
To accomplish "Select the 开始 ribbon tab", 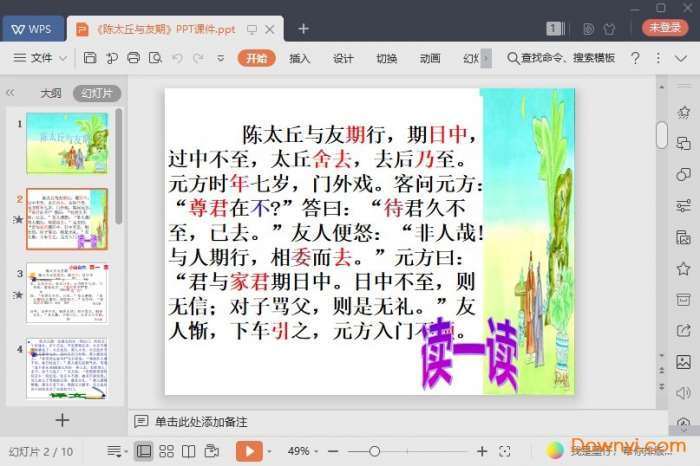I will click(x=256, y=58).
